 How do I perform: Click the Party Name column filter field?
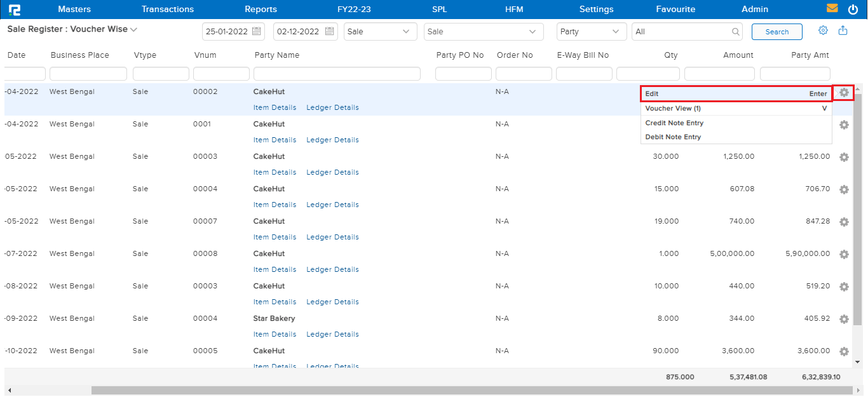click(337, 74)
